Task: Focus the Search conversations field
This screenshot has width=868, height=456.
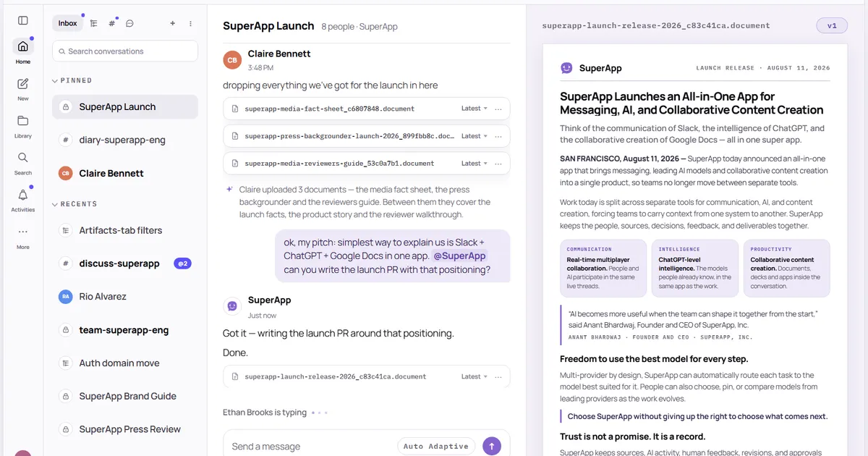Action: 125,51
